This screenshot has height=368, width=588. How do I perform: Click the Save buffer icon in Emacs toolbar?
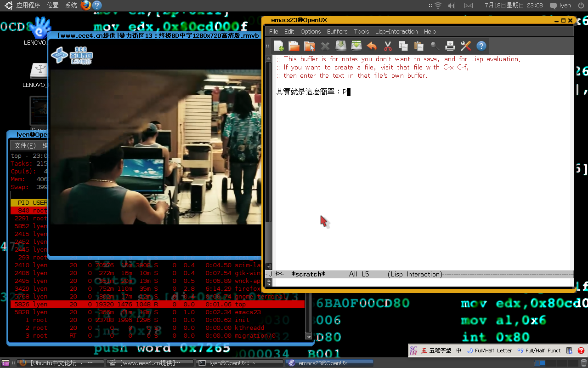tap(340, 46)
